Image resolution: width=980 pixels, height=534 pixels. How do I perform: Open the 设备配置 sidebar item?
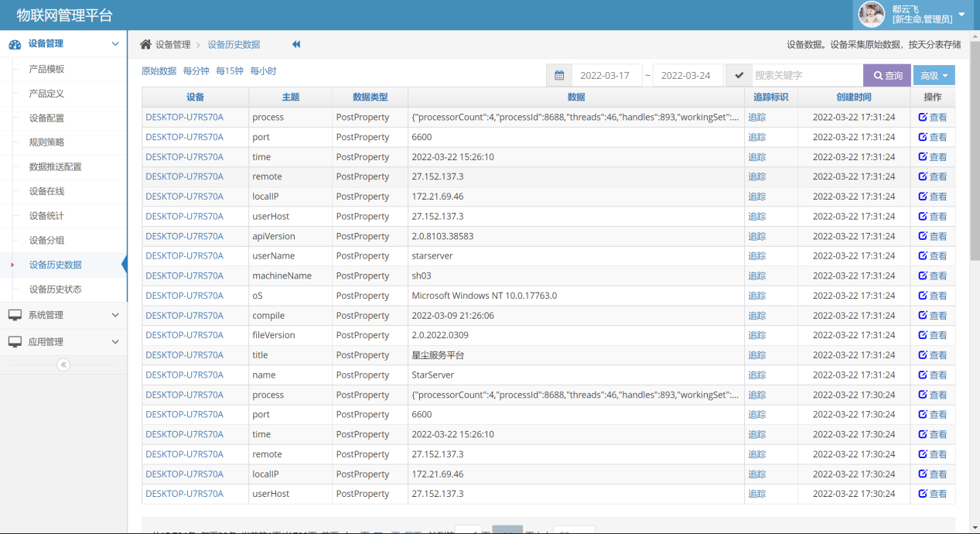46,118
